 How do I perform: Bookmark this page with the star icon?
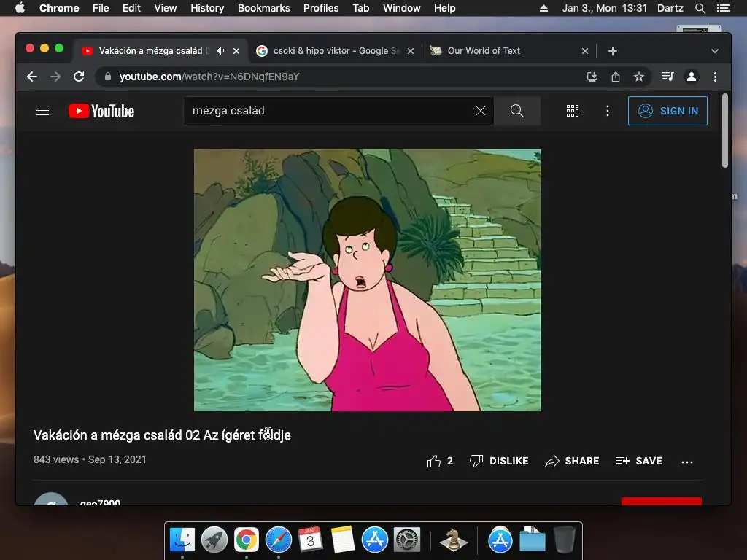click(639, 77)
